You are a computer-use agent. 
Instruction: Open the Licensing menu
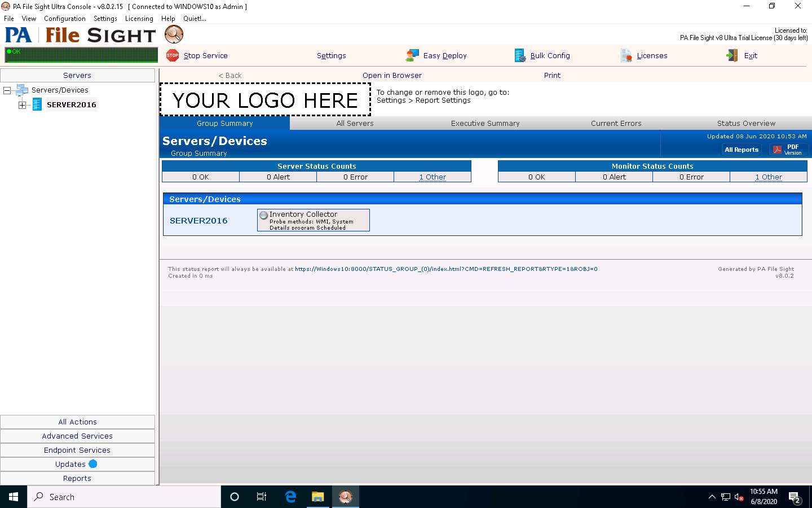click(x=139, y=19)
